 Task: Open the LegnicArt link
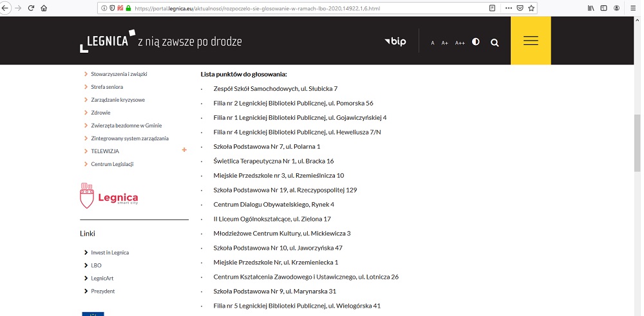[102, 278]
